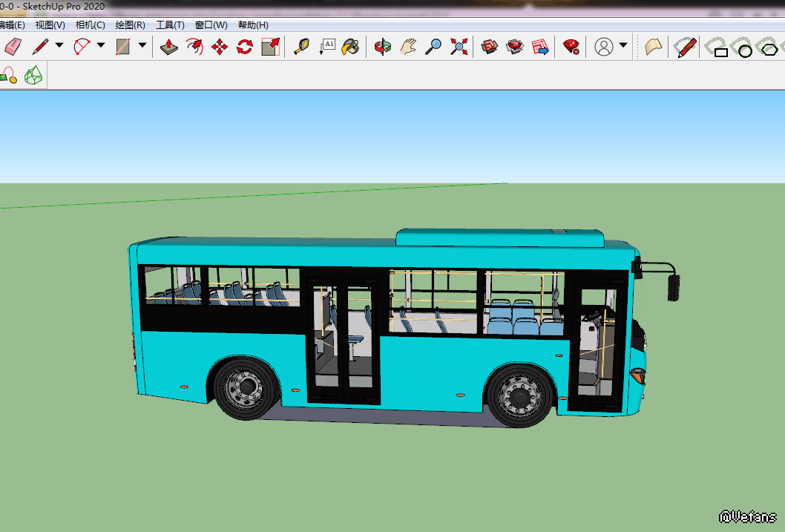The image size is (785, 532).
Task: Open the 相机(C) Camera menu
Action: [x=90, y=25]
